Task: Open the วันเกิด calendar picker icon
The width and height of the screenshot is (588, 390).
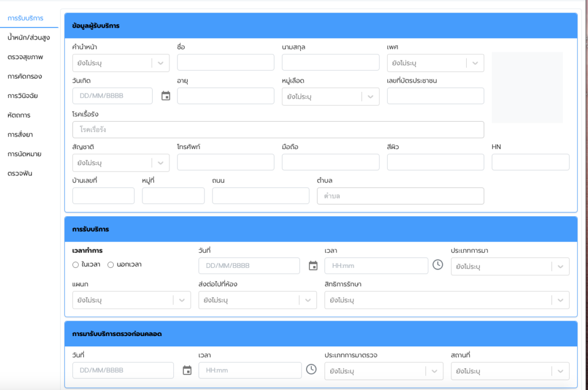Action: coord(166,96)
